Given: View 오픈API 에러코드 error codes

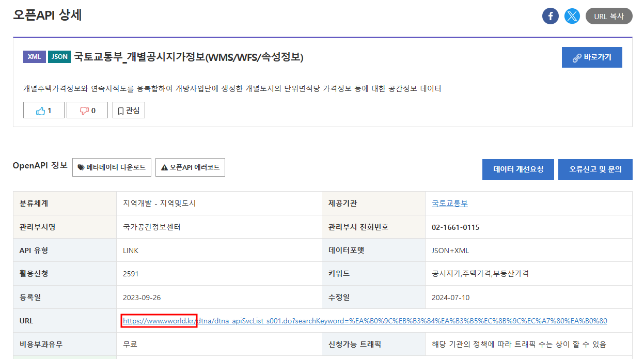Looking at the screenshot, I should [x=190, y=167].
